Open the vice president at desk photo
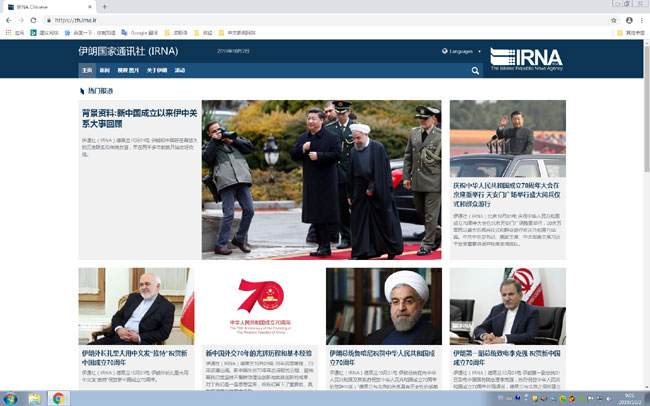Viewport: 650px width, 406px height. click(507, 306)
